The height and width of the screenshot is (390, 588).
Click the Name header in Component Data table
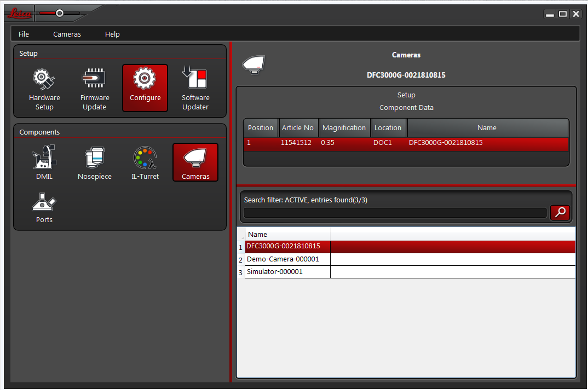point(487,128)
